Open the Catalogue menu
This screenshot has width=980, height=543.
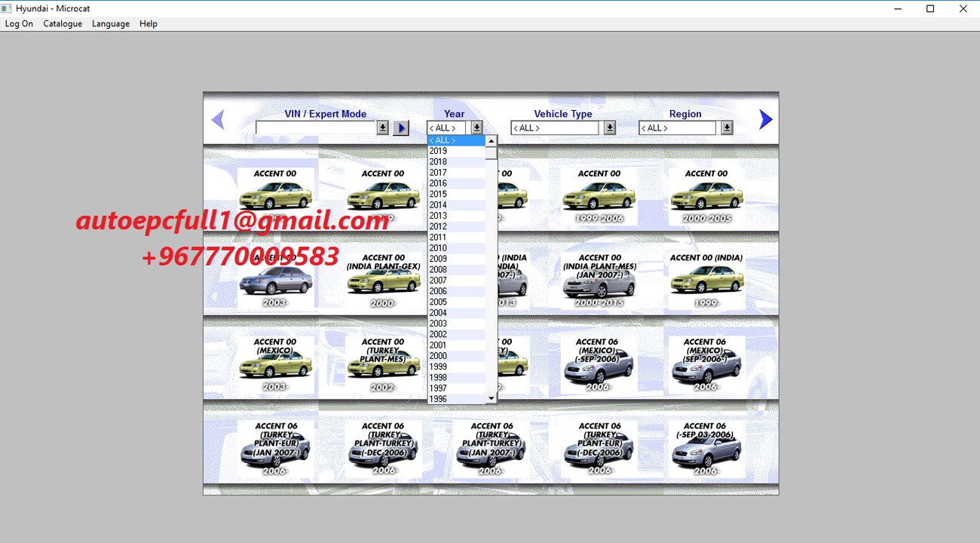[x=63, y=24]
